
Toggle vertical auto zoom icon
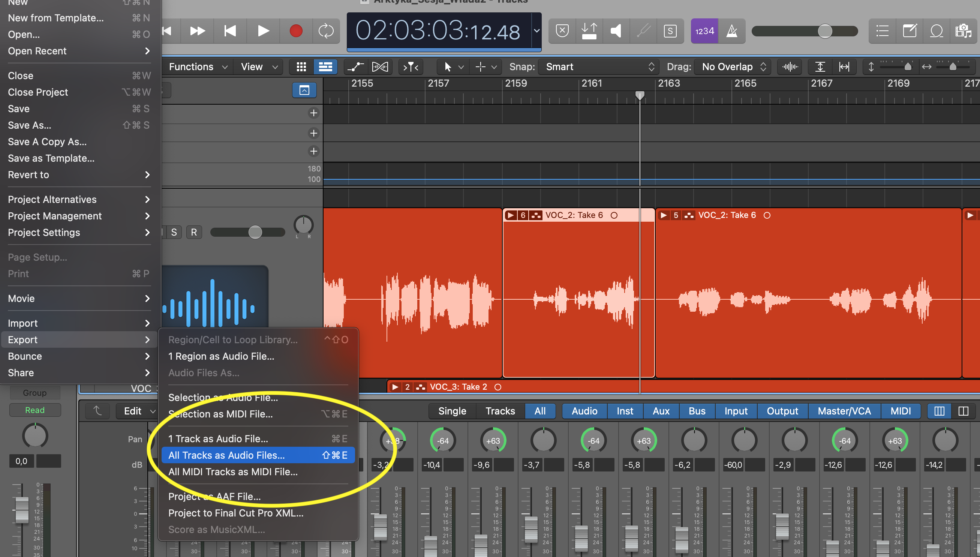[x=820, y=66]
